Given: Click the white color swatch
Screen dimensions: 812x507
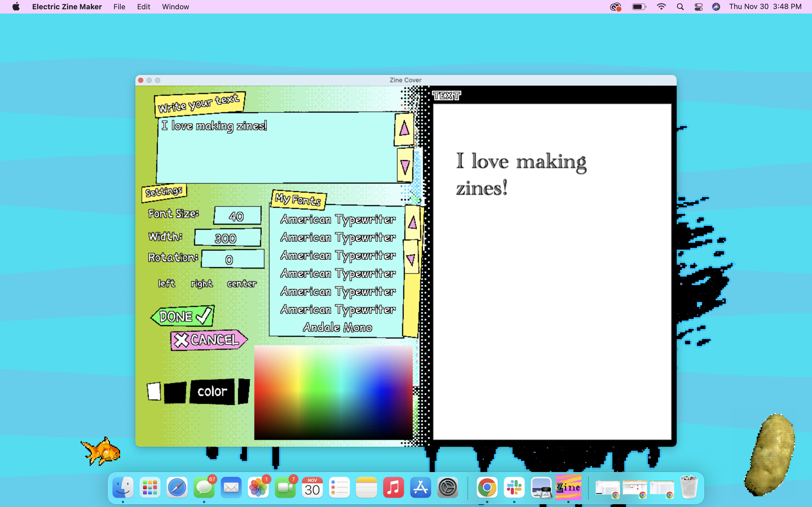Looking at the screenshot, I should (154, 391).
